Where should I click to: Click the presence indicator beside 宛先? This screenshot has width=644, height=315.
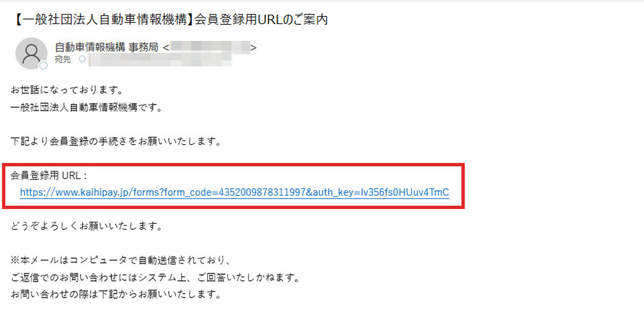82,59
